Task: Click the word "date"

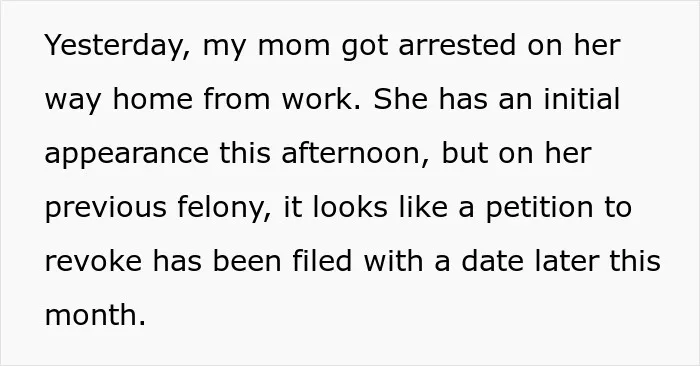Action: pyautogui.click(x=493, y=261)
